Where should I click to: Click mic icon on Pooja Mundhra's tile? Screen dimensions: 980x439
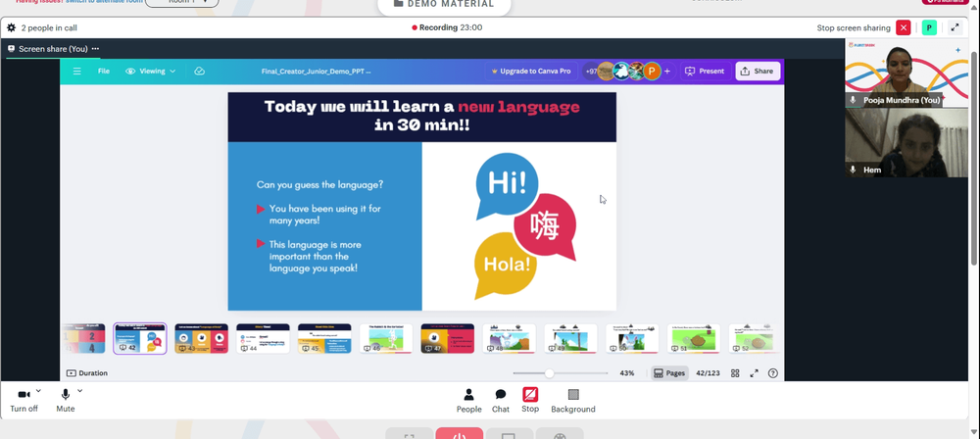854,100
